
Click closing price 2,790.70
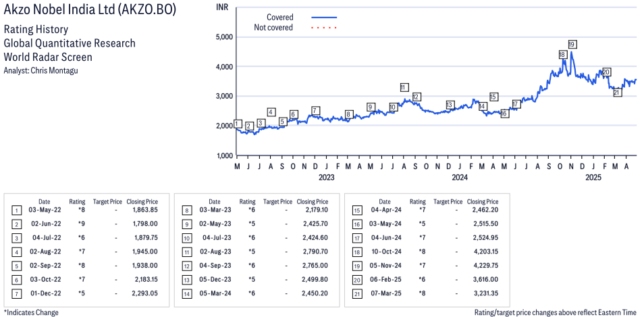[x=315, y=251]
